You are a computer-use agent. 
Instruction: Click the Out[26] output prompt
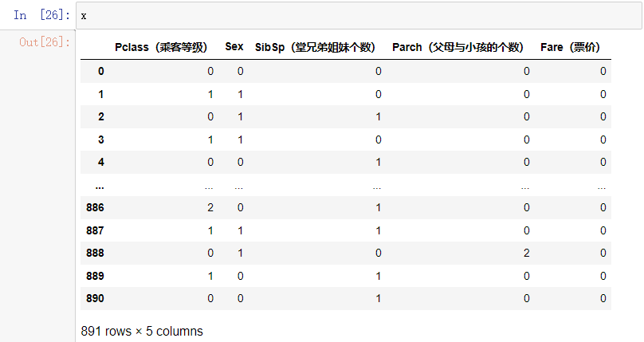[x=45, y=41]
